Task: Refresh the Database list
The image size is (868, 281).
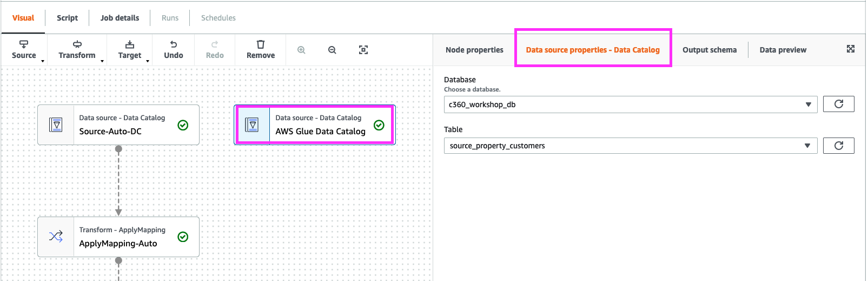Action: point(838,104)
